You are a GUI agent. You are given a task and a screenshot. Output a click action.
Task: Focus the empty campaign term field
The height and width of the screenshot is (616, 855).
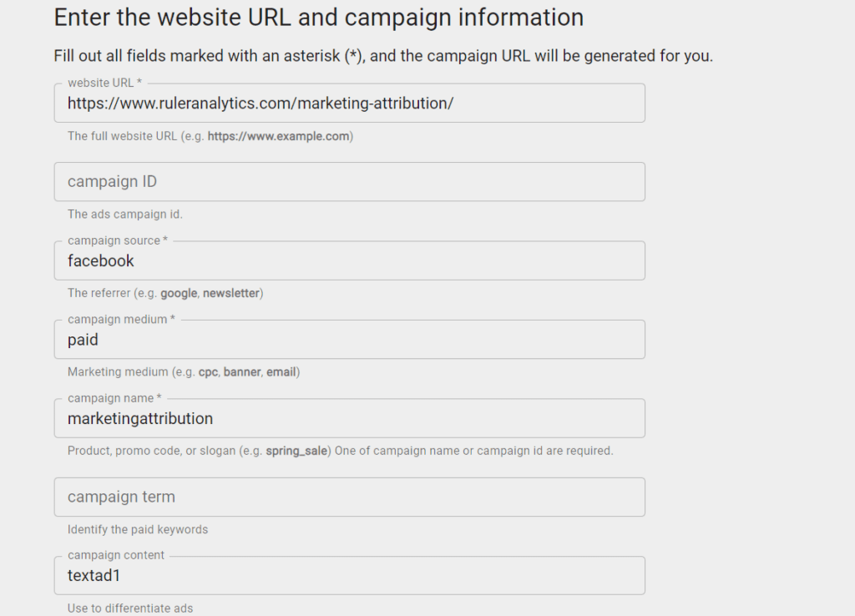pos(349,497)
